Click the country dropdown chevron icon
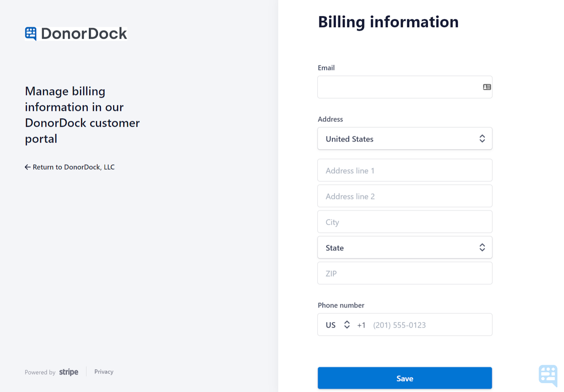The width and height of the screenshot is (564, 392). 482,138
